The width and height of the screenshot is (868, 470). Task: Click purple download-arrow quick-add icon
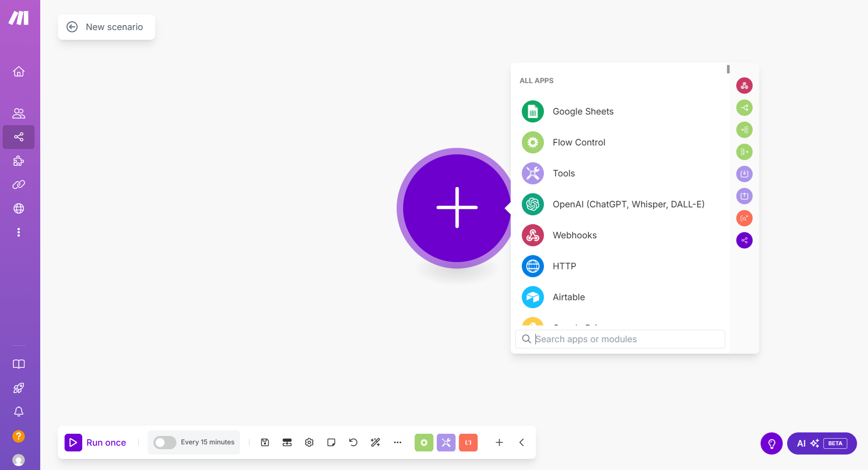point(744,174)
